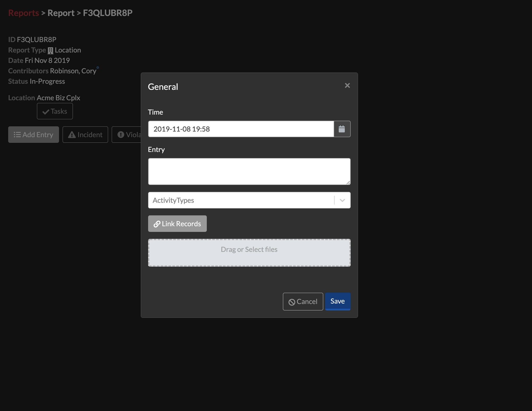Screen dimensions: 532x411
Task: Click the list icon on Add Entry
Action: [x=17, y=135]
